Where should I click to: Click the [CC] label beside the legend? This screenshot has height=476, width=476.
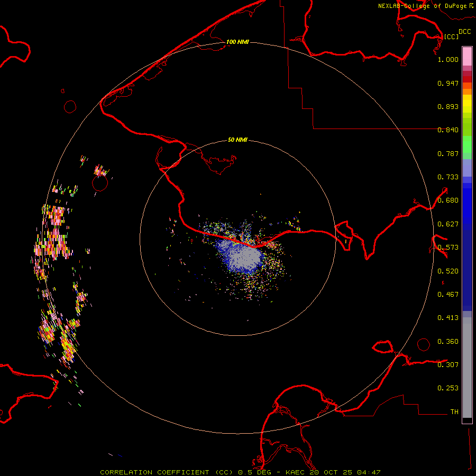451,36
